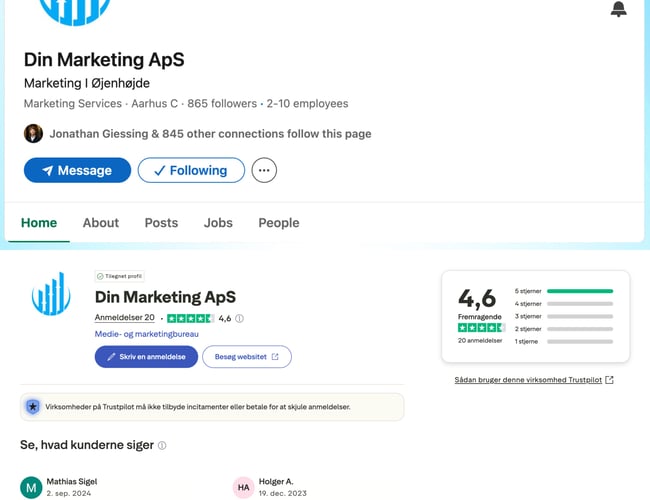Open the Posts tab
The image size is (650, 500).
(x=161, y=223)
